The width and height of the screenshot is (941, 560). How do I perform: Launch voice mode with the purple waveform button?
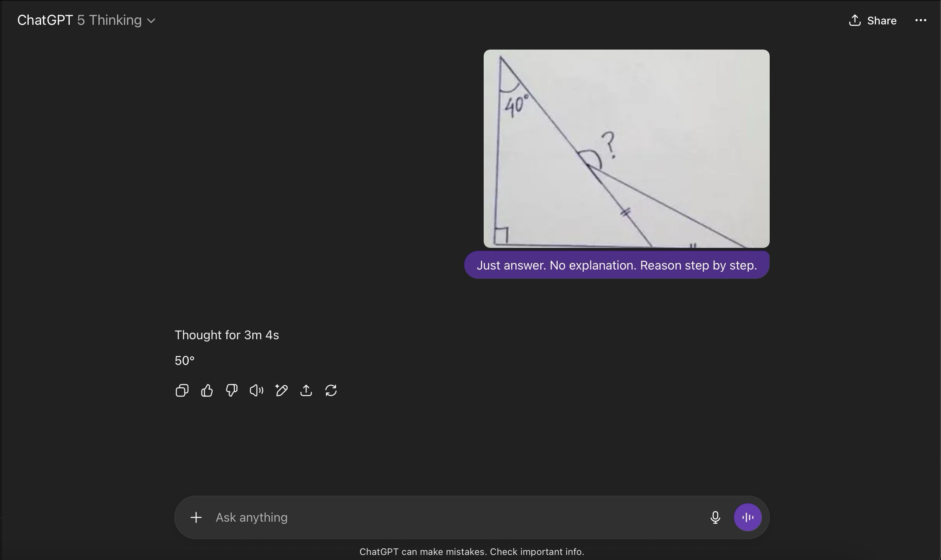tap(748, 517)
